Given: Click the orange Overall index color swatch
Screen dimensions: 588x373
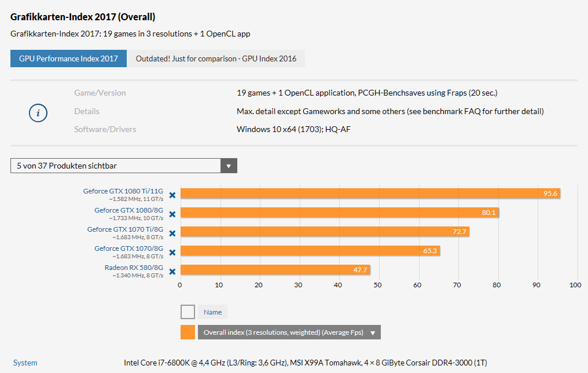Looking at the screenshot, I should click(188, 332).
